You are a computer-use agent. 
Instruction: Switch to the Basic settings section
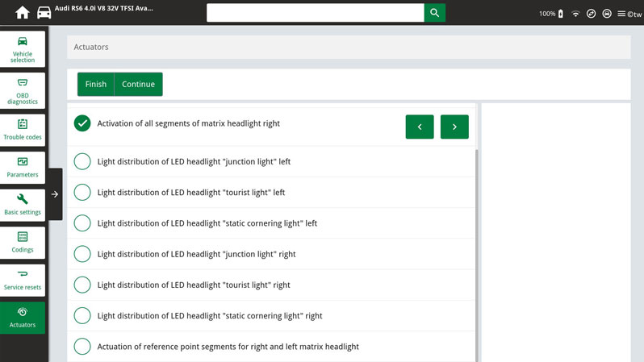click(x=23, y=205)
